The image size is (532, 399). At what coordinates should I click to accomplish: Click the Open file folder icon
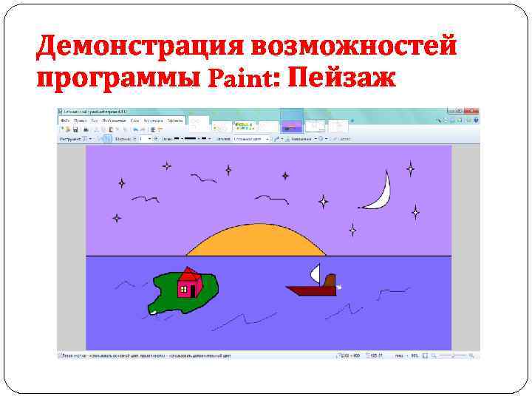(x=67, y=129)
